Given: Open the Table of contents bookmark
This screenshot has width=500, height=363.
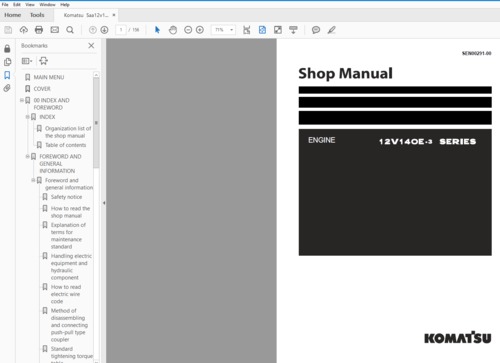Looking at the screenshot, I should [65, 145].
